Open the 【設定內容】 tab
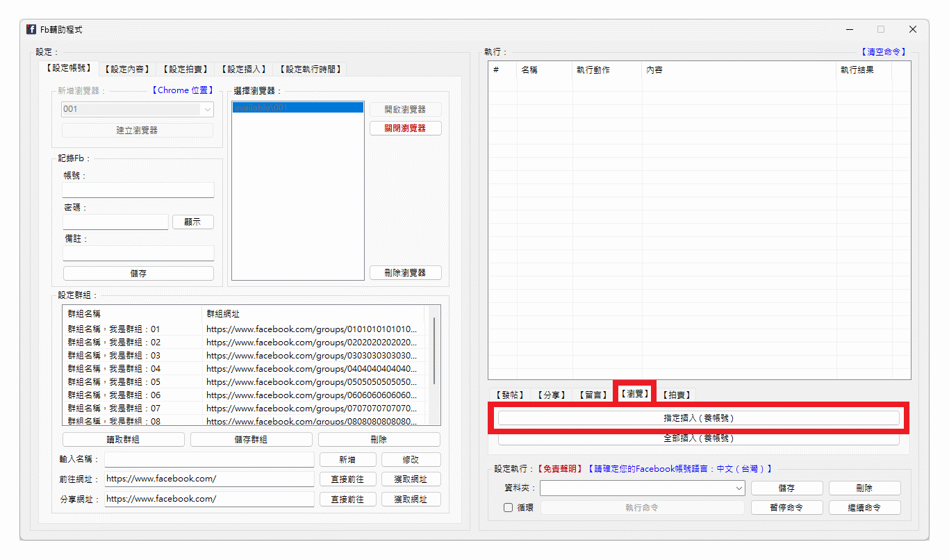Screen dimensions: 949x560 click(126, 69)
